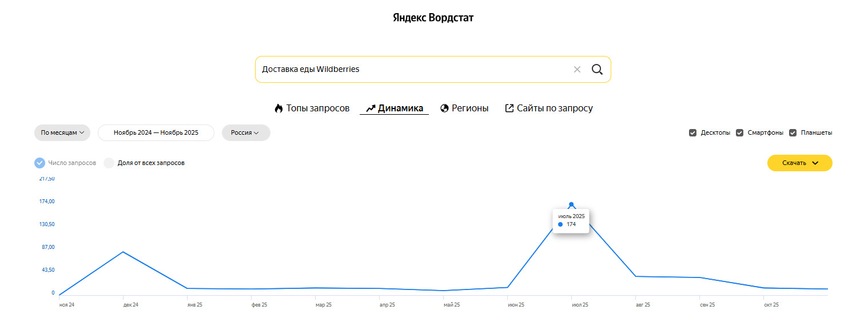This screenshot has height=318, width=868.
Task: Open Сайты по запросу link
Action: [x=555, y=108]
